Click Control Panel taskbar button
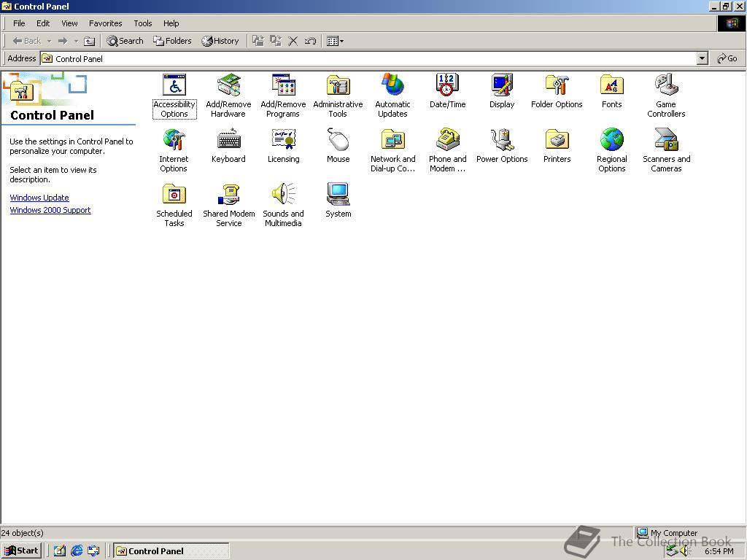This screenshot has width=747, height=560. (171, 551)
